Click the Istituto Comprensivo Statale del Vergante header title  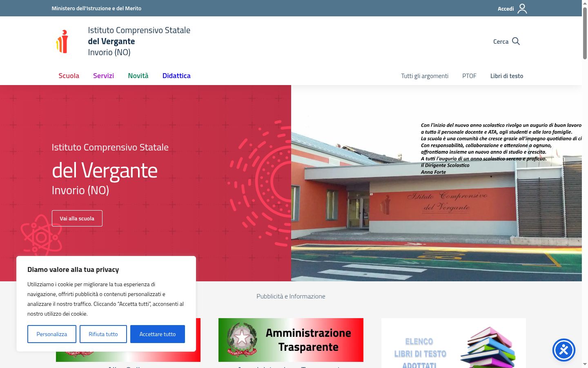139,41
